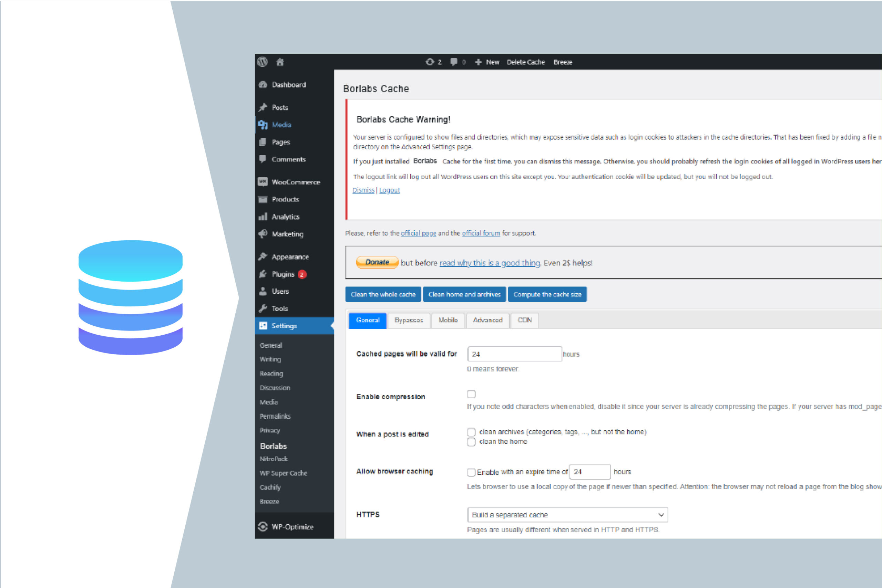Click New in the admin bar

pos(492,62)
